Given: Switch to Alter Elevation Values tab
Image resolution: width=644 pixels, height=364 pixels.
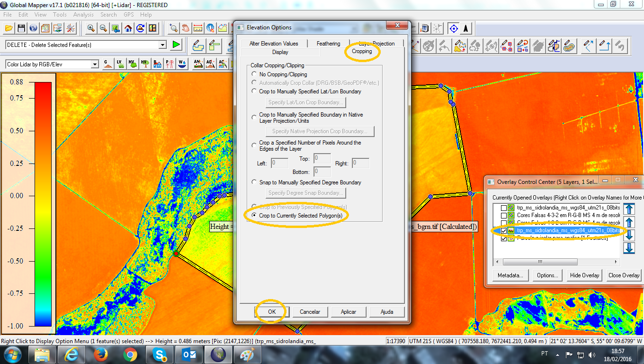Looking at the screenshot, I should pos(274,44).
